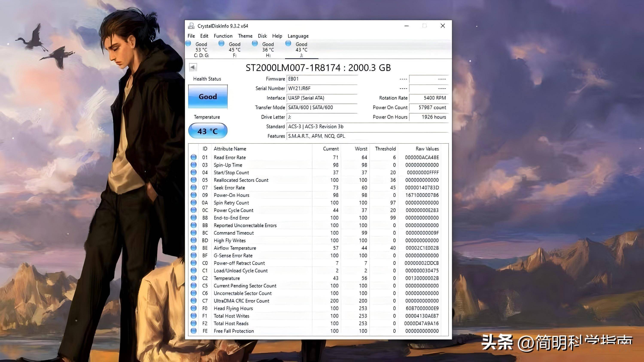Image resolution: width=644 pixels, height=362 pixels.
Task: Click the Good health status button
Action: [x=208, y=97]
